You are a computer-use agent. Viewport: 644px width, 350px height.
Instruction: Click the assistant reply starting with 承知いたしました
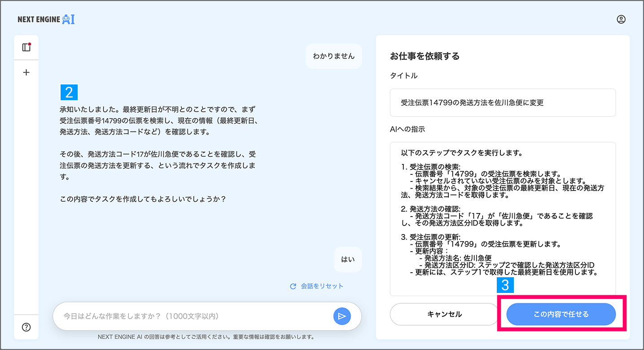pos(158,154)
